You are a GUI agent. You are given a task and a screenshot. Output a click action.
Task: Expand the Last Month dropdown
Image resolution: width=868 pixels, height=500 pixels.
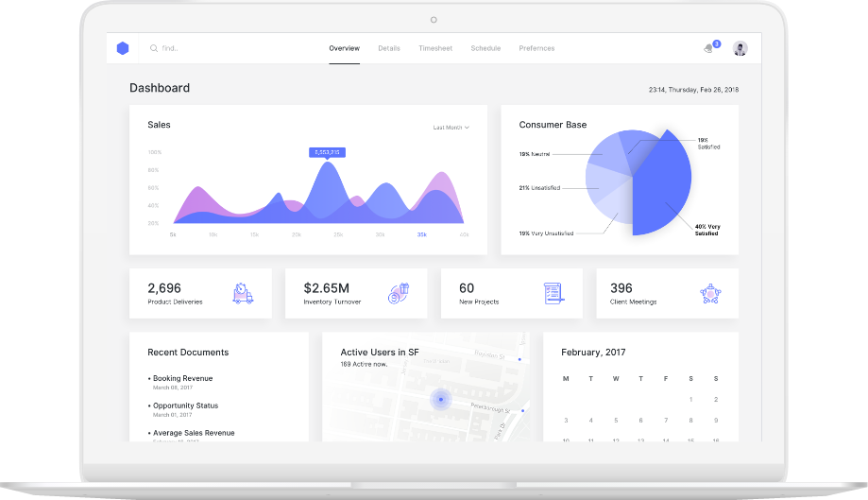(x=451, y=127)
